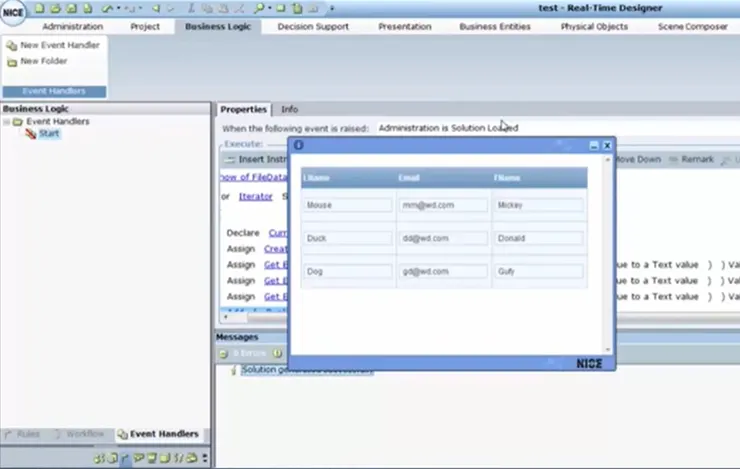Viewport: 740px width, 469px height.
Task: Open the Project ribbon tab
Action: (145, 26)
